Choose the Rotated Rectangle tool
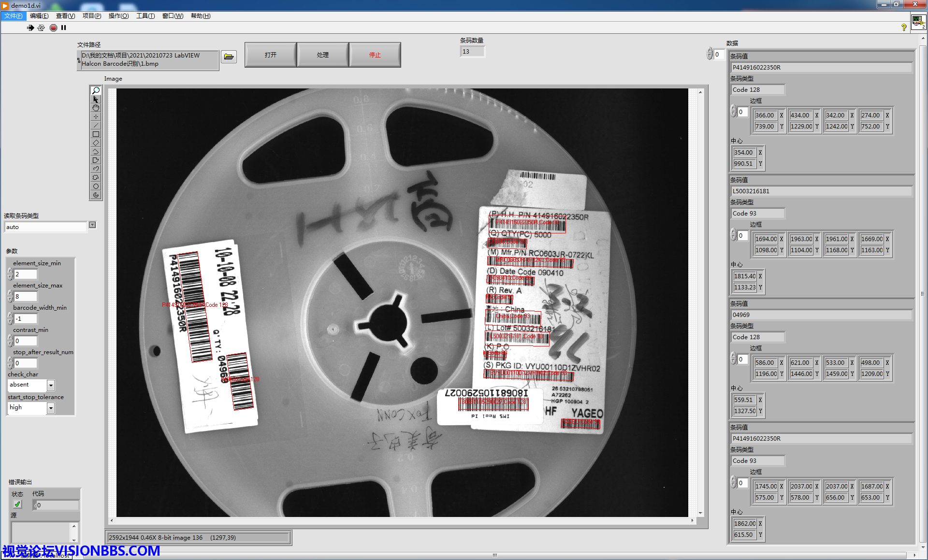 pyautogui.click(x=96, y=143)
